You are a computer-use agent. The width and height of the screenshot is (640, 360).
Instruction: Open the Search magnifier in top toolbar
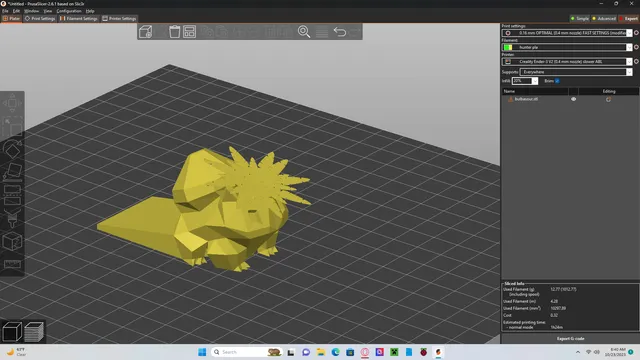pyautogui.click(x=304, y=32)
